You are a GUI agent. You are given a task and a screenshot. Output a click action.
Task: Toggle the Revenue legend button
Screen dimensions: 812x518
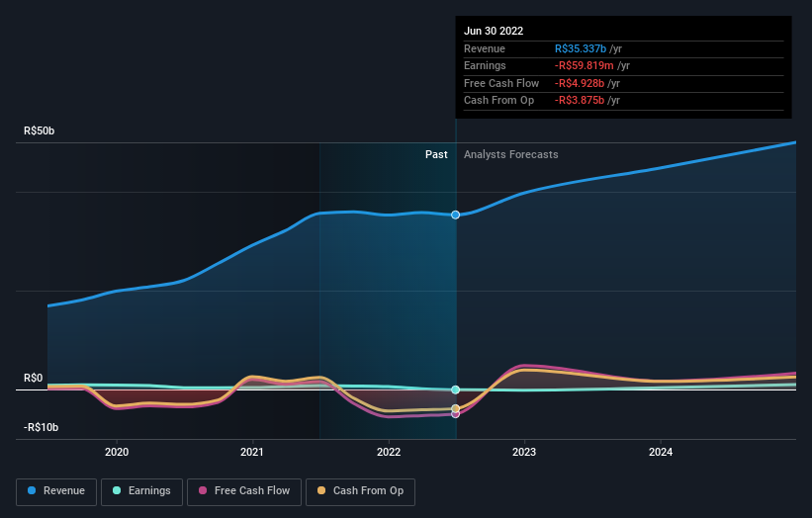tap(56, 491)
